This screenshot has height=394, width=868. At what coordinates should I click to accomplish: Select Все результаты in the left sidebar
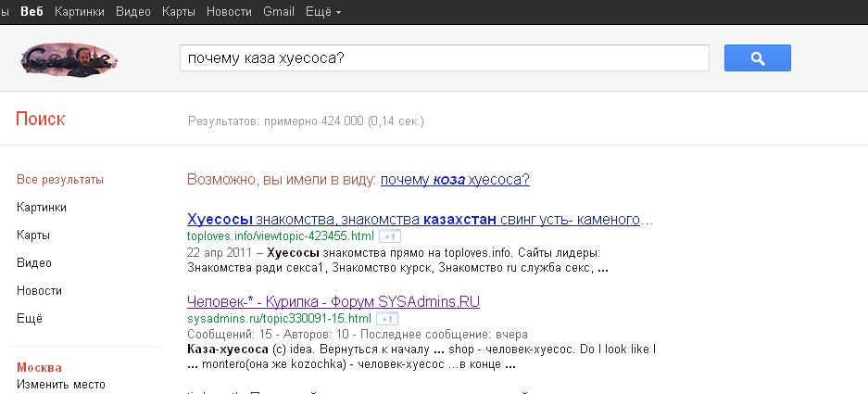coord(60,180)
